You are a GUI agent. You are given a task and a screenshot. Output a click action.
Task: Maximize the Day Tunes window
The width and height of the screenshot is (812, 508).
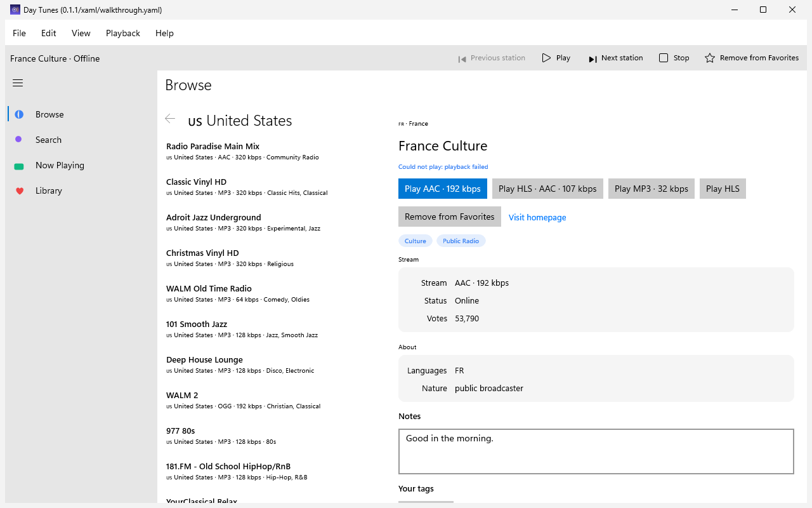pos(763,10)
